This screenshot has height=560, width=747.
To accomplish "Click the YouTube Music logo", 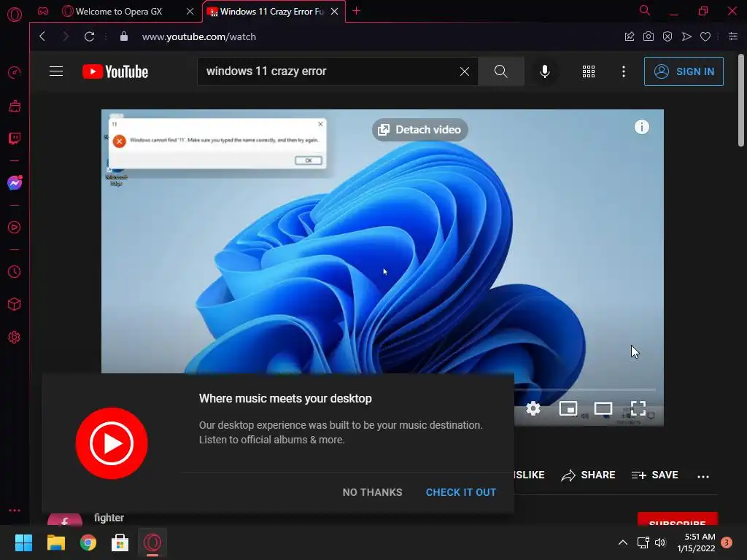I will click(112, 443).
